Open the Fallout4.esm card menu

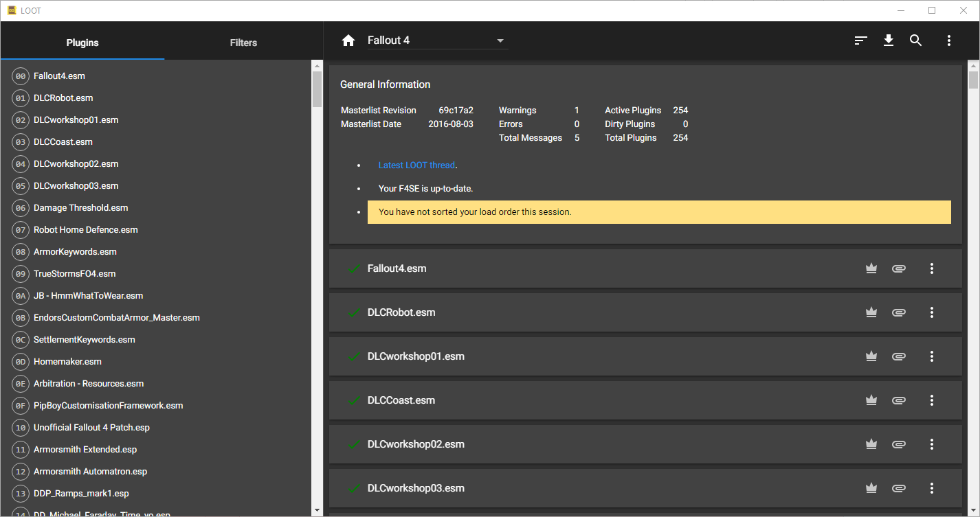932,268
